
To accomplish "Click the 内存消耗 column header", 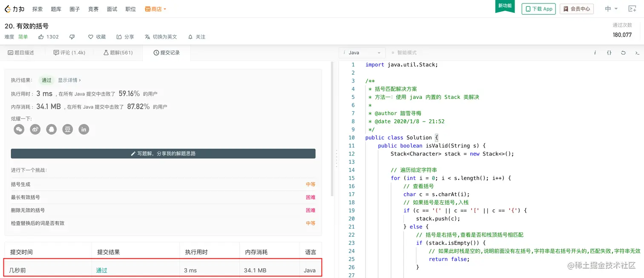I will click(256, 252).
